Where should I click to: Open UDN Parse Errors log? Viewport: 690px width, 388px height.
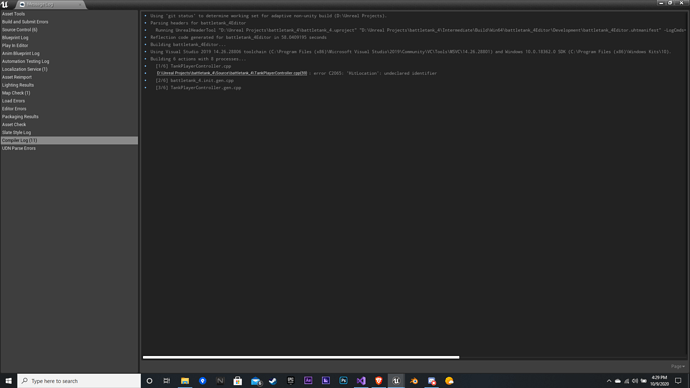(x=69, y=149)
